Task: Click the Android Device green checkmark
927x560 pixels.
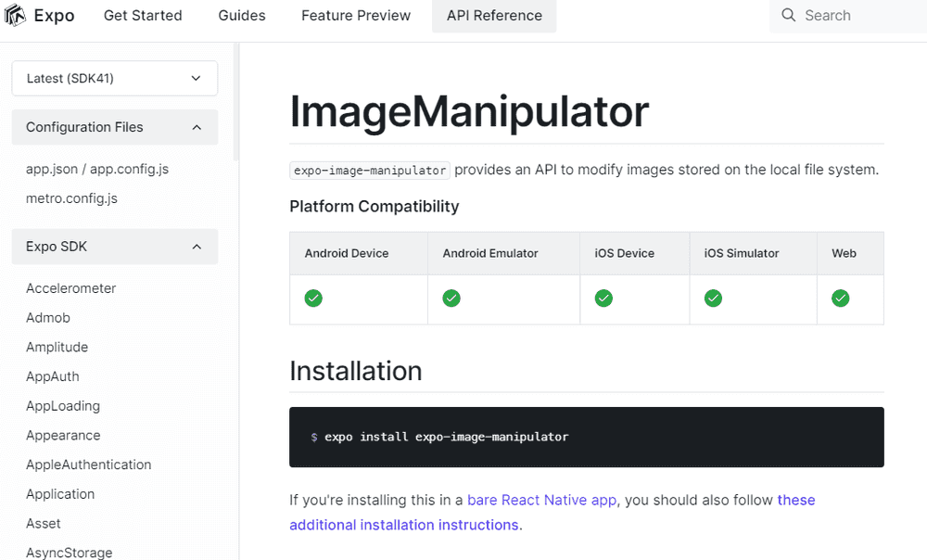Action: click(313, 298)
